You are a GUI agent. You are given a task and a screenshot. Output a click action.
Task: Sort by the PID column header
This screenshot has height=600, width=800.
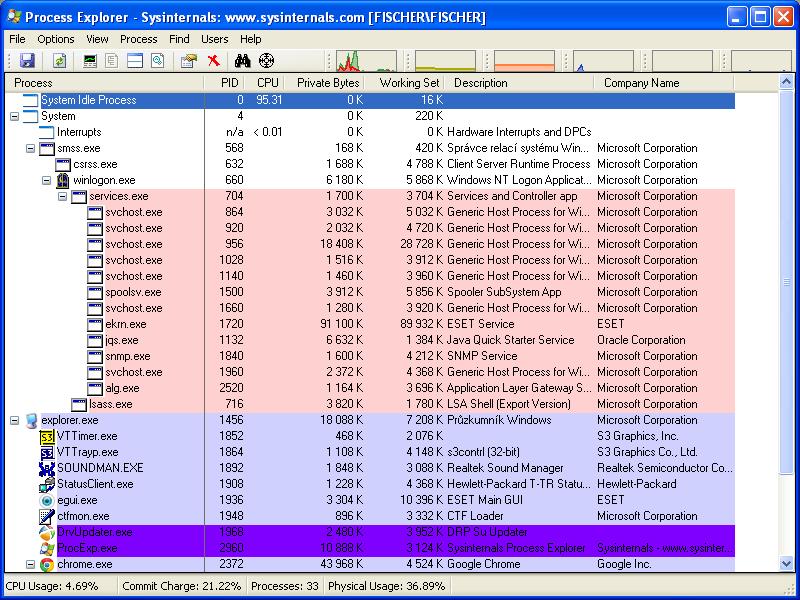(x=224, y=83)
